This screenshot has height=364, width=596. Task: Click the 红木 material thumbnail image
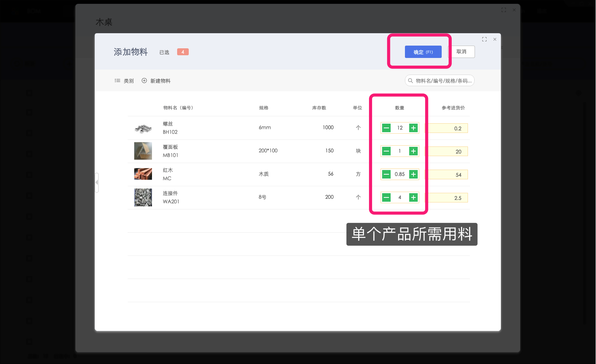pos(143,174)
